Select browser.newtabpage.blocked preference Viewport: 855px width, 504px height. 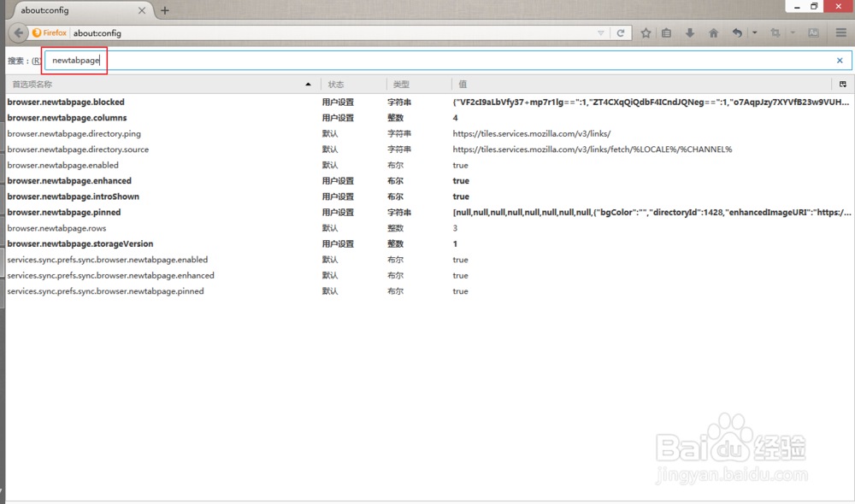[x=66, y=102]
